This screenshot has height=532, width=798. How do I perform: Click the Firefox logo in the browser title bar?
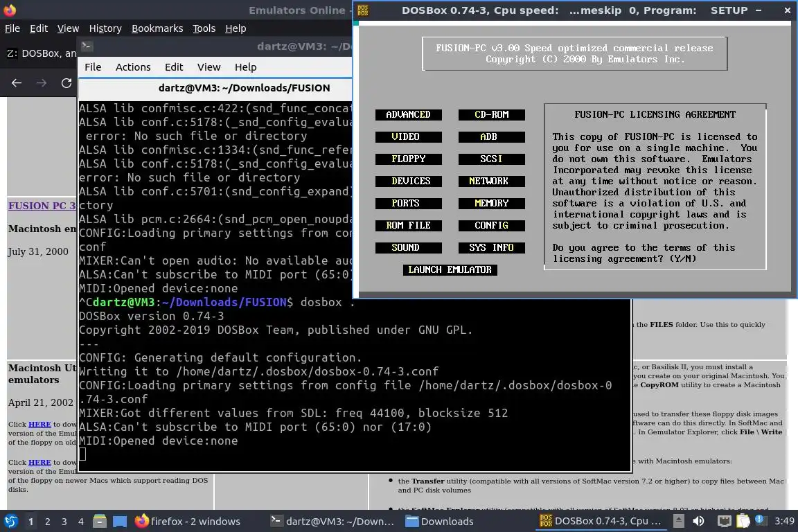click(x=10, y=10)
